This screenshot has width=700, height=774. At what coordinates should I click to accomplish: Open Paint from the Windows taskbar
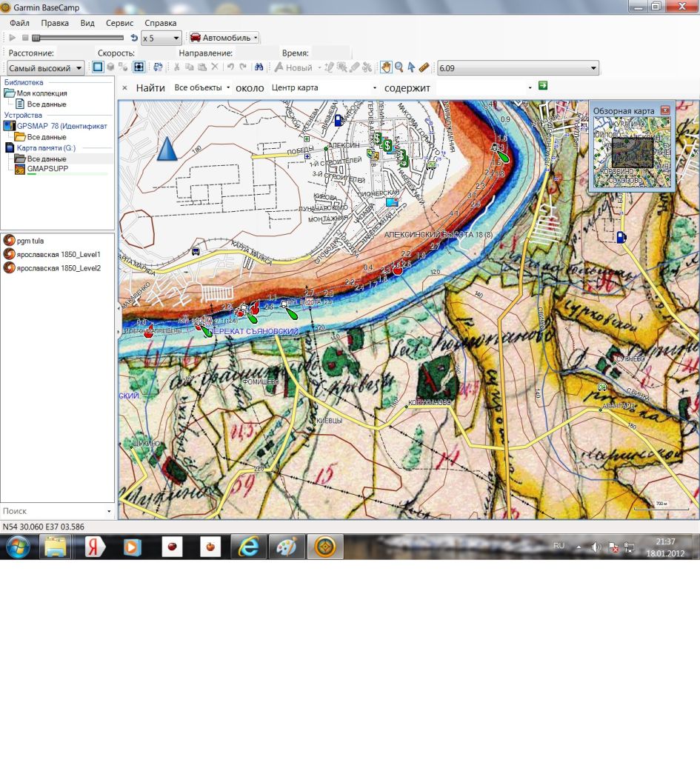286,547
